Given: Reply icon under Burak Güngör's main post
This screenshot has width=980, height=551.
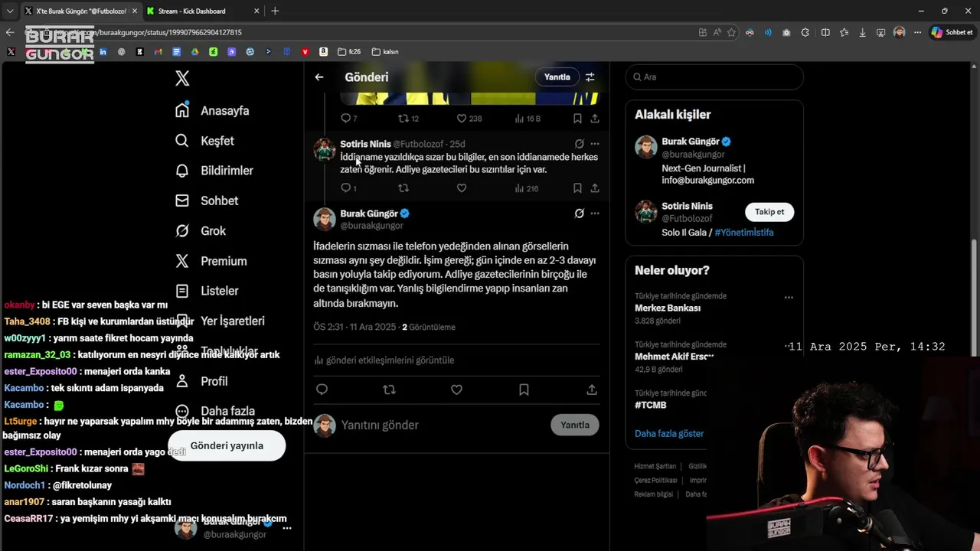Looking at the screenshot, I should (322, 390).
